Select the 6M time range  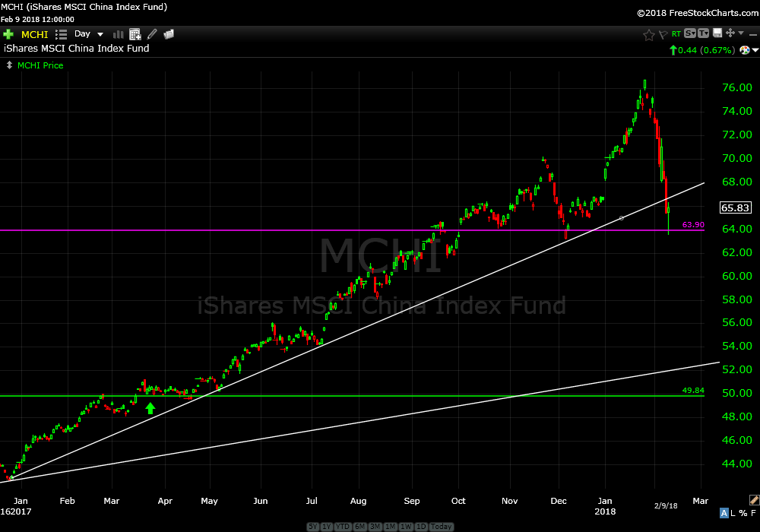click(359, 527)
